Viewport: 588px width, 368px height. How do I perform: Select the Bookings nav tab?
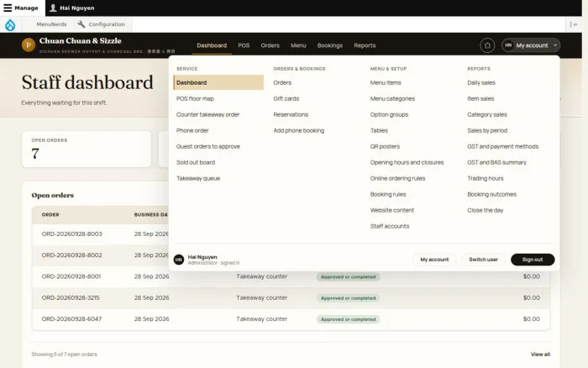pos(330,45)
